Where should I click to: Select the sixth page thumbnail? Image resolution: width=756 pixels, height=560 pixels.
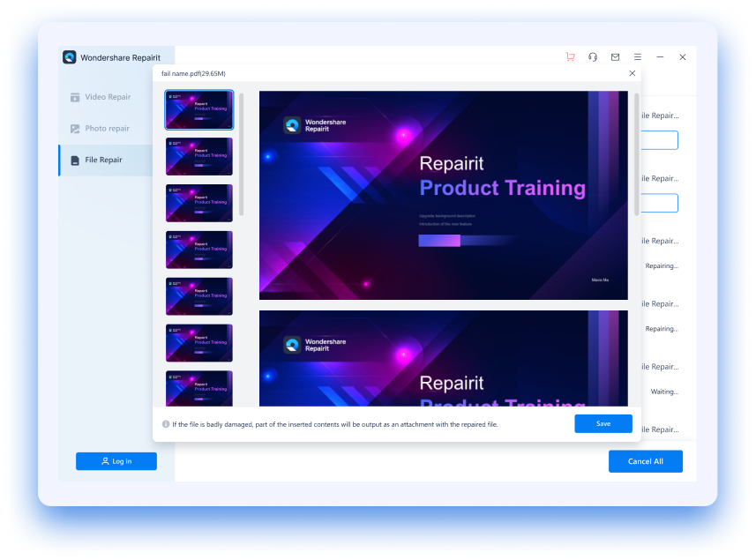coord(199,343)
